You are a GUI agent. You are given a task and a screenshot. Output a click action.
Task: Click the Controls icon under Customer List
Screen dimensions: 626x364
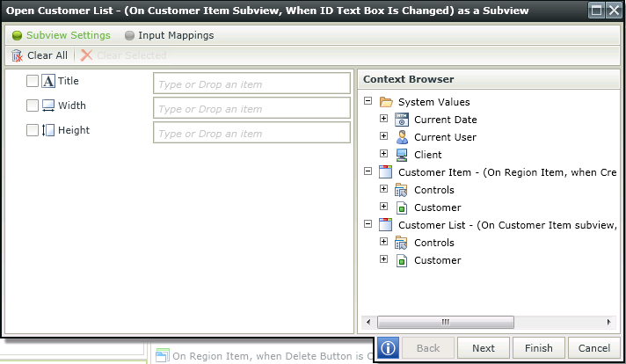(x=401, y=243)
